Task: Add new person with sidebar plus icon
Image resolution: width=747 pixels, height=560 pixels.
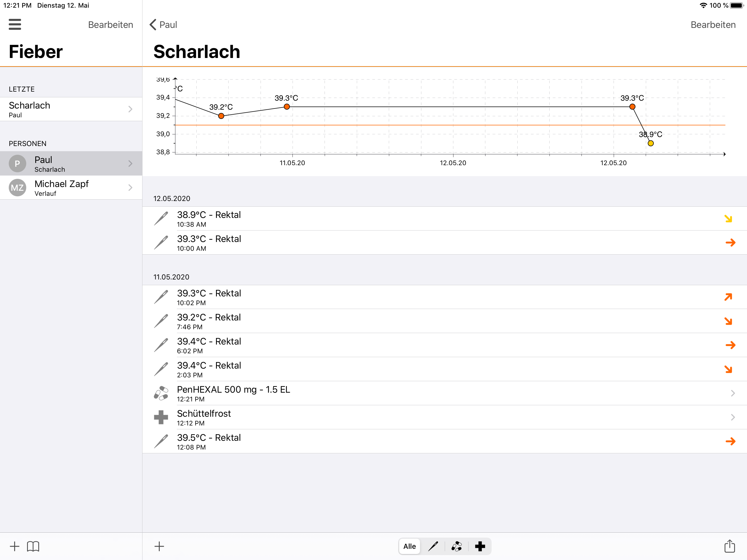Action: (14, 546)
